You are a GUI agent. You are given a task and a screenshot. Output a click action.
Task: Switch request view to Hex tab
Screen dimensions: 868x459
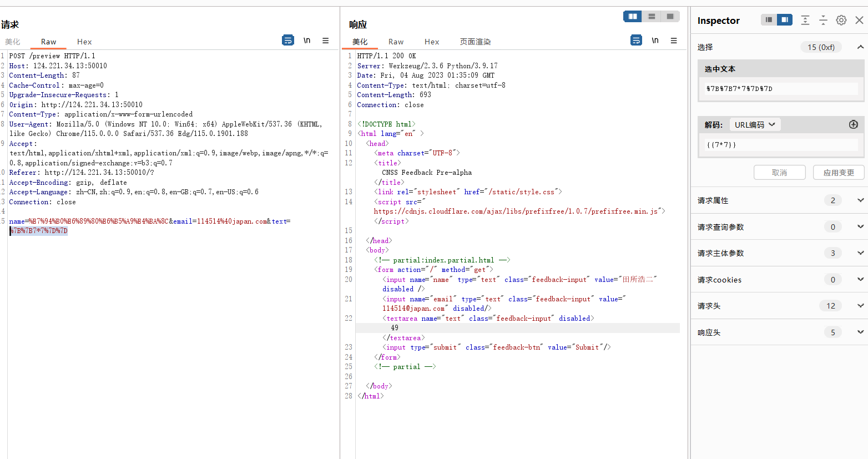click(x=84, y=42)
